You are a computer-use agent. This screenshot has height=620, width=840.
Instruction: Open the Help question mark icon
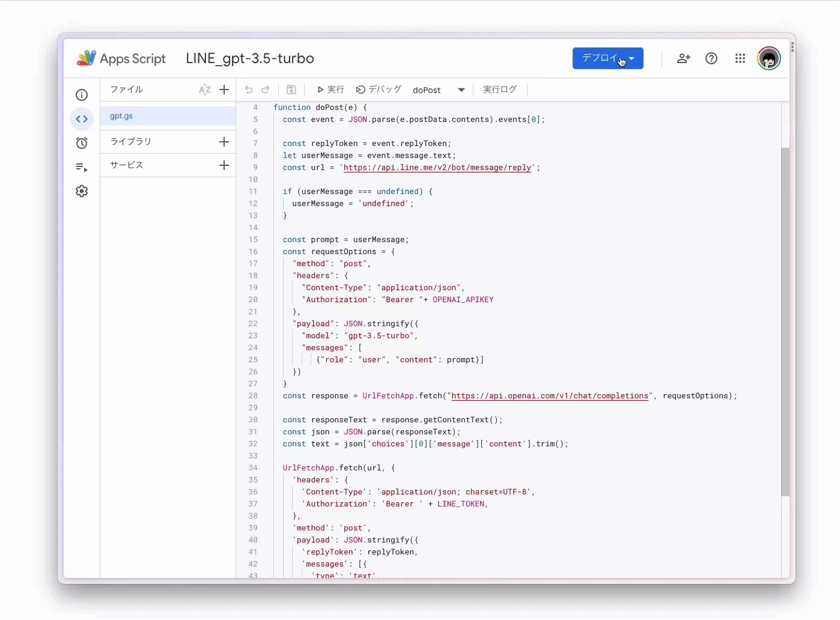tap(711, 58)
